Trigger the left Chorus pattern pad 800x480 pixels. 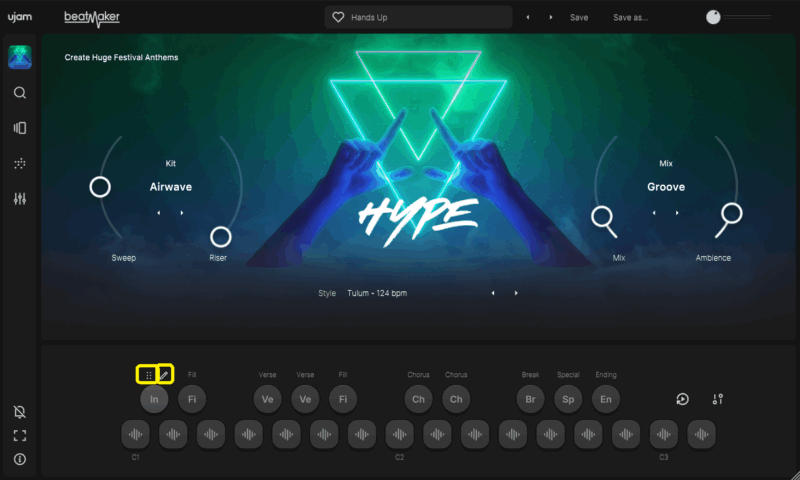pyautogui.click(x=418, y=399)
